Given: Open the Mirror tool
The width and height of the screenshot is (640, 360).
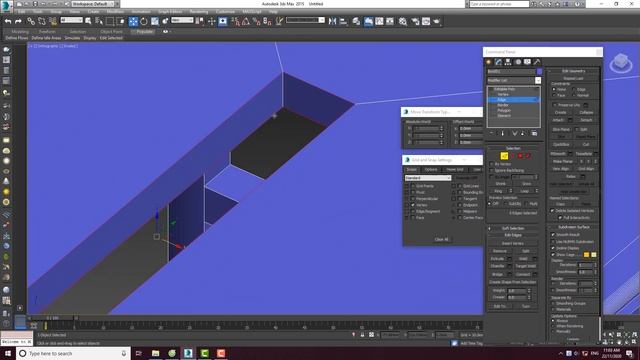Looking at the screenshot, I should (332, 21).
